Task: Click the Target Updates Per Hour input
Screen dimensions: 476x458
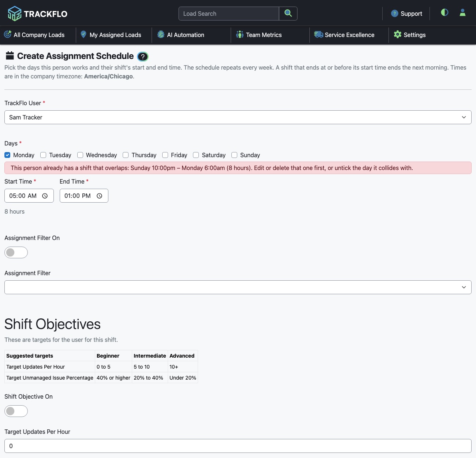Action: pos(238,446)
